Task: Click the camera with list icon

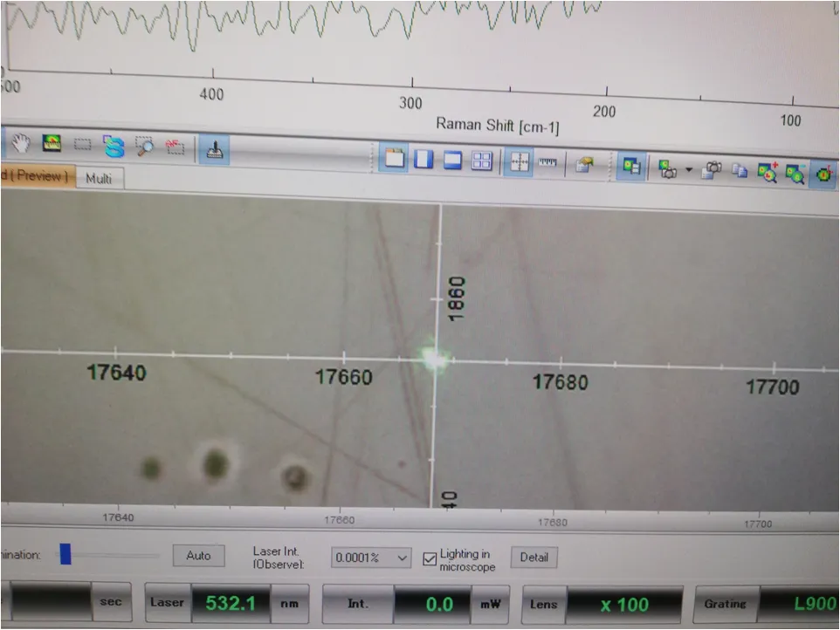Action: click(712, 170)
